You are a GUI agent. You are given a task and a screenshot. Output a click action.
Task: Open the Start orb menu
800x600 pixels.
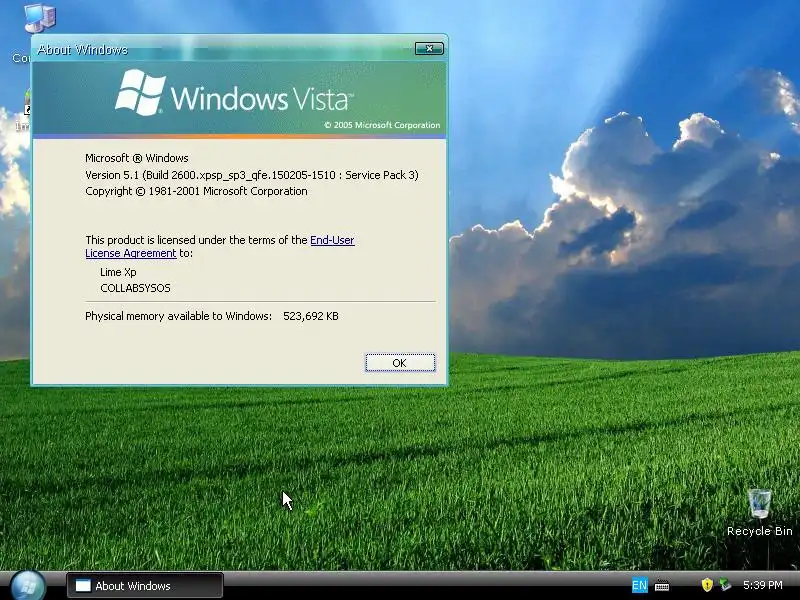[28, 586]
